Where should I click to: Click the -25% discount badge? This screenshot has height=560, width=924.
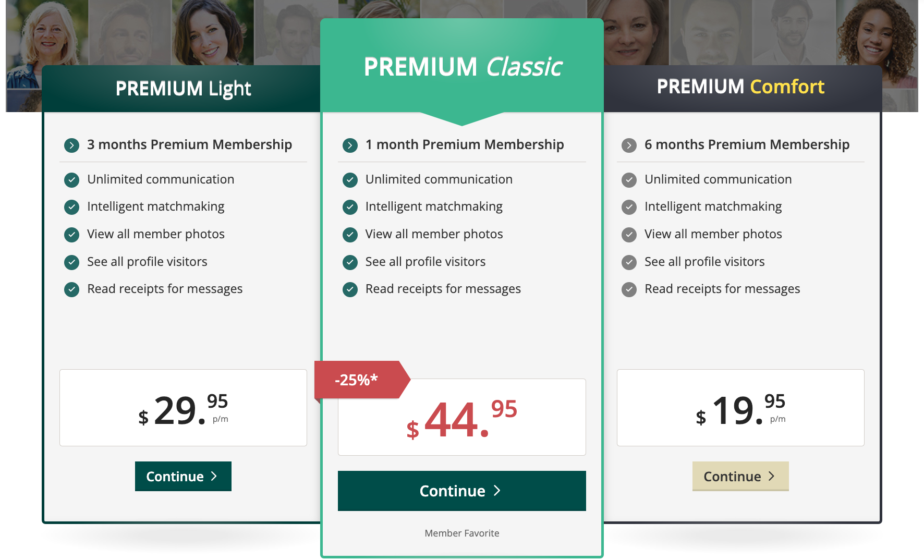point(357,380)
